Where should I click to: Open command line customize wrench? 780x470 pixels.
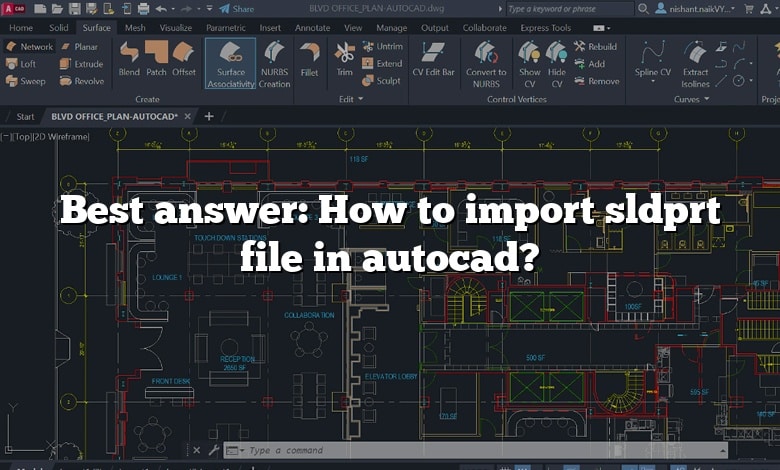point(214,451)
